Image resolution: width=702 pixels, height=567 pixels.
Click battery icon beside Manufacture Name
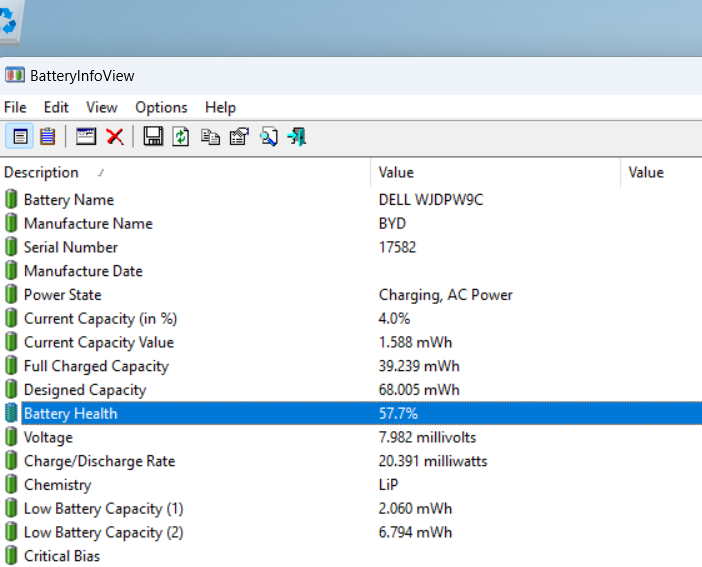pyautogui.click(x=11, y=223)
